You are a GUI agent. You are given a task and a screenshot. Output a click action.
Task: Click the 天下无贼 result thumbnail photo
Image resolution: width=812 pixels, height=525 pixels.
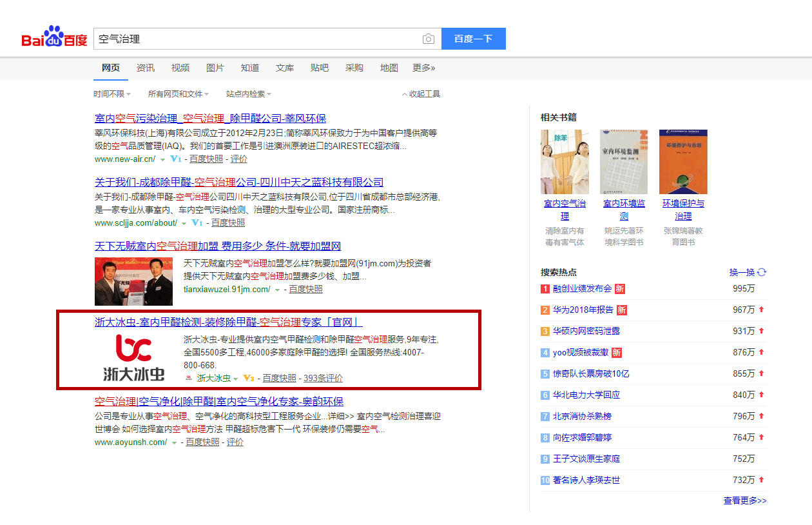(133, 281)
